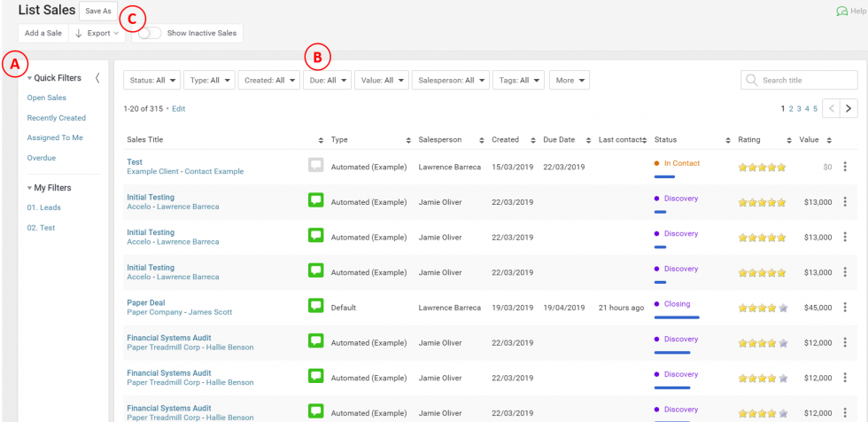Image resolution: width=868 pixels, height=422 pixels.
Task: Click the grey chat icon on Test row
Action: point(316,165)
